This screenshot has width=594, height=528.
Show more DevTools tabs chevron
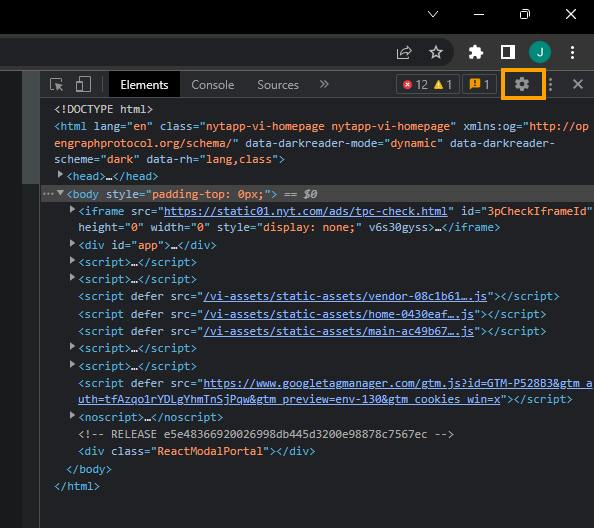click(324, 84)
